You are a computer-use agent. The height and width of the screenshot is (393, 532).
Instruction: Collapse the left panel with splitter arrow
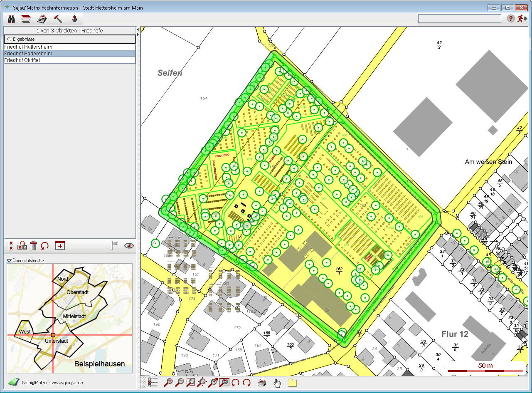[138, 30]
